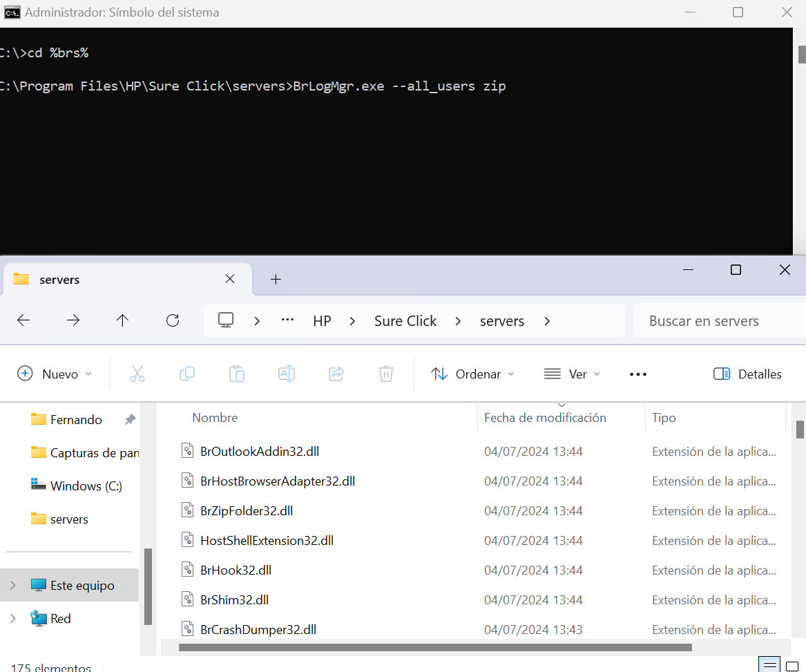Click the horizontal scrollbar in file list

point(435,647)
